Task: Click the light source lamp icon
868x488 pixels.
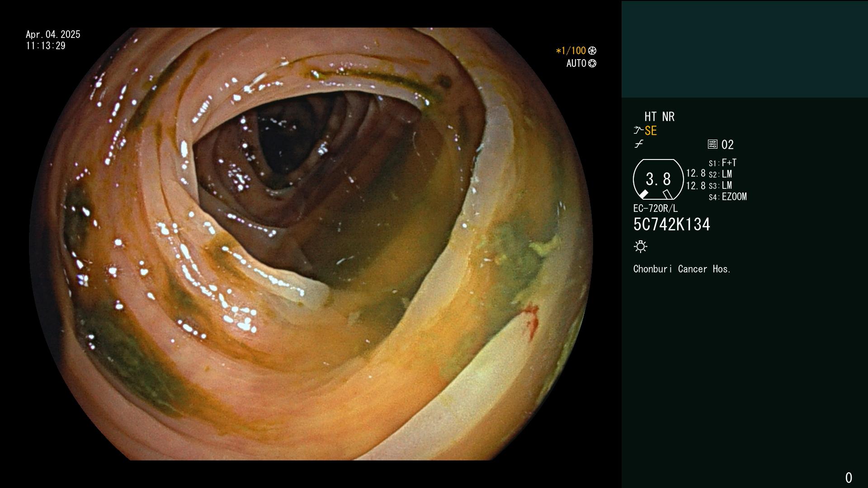Action: click(641, 246)
